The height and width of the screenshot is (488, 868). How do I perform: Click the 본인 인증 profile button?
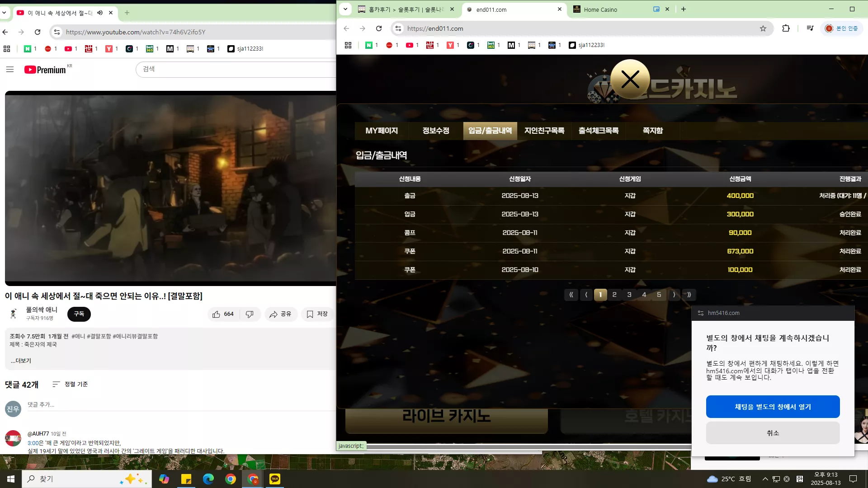pos(841,28)
